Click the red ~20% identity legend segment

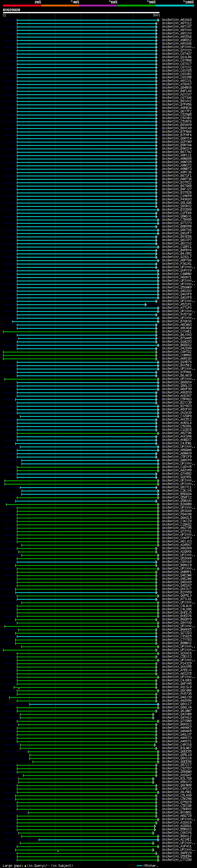22,6
